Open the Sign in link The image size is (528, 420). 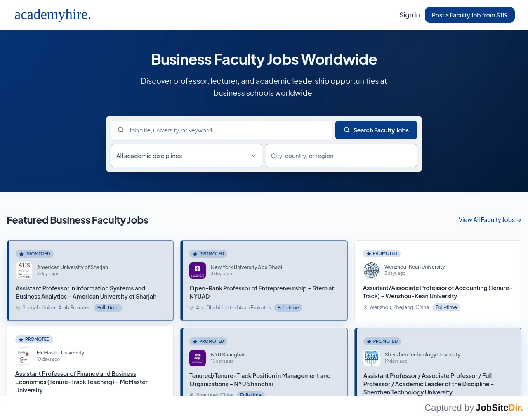(410, 15)
